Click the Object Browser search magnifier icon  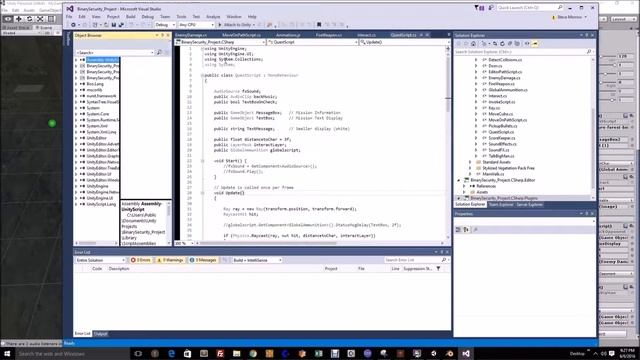click(x=159, y=53)
